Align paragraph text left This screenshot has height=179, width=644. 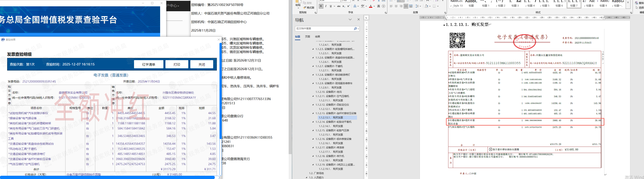391,6
